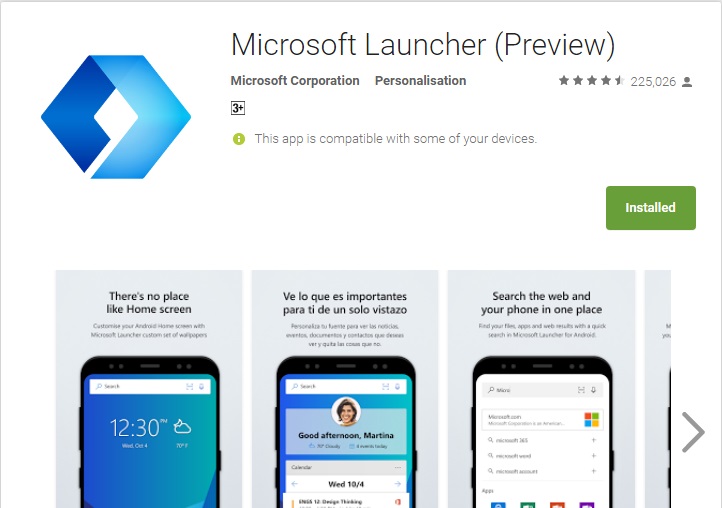Open the 'Search the web' screenshot

click(542, 389)
